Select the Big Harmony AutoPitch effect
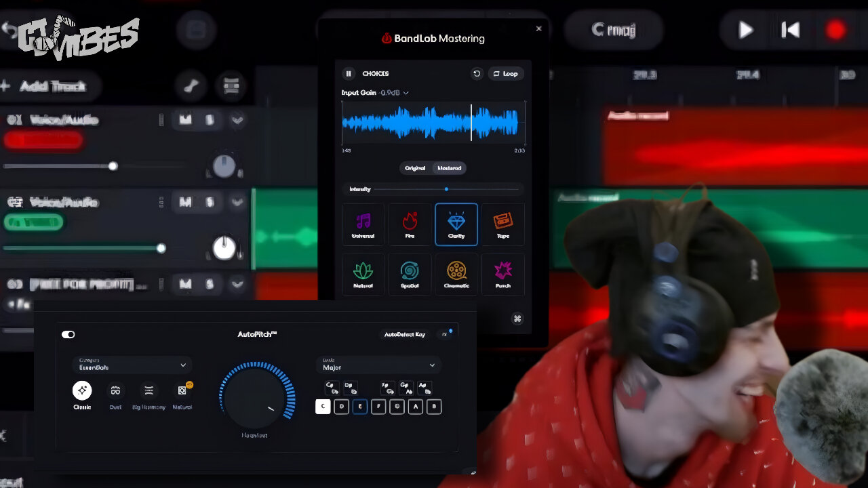Screen dimensions: 868x488 click(x=149, y=396)
